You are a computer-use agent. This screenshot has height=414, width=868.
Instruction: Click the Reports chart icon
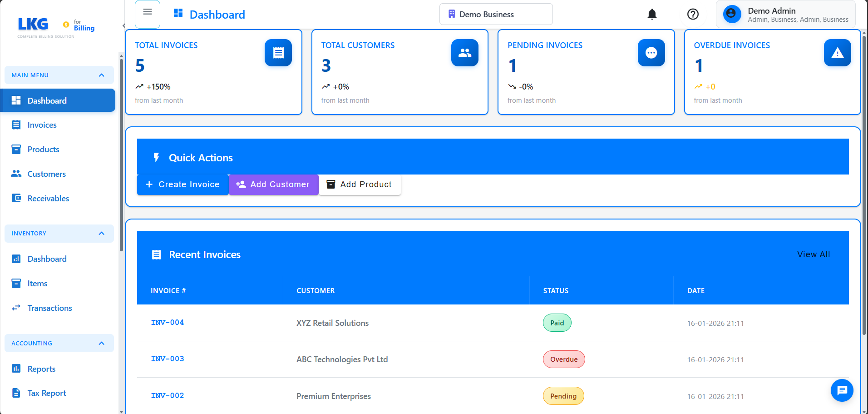tap(16, 369)
